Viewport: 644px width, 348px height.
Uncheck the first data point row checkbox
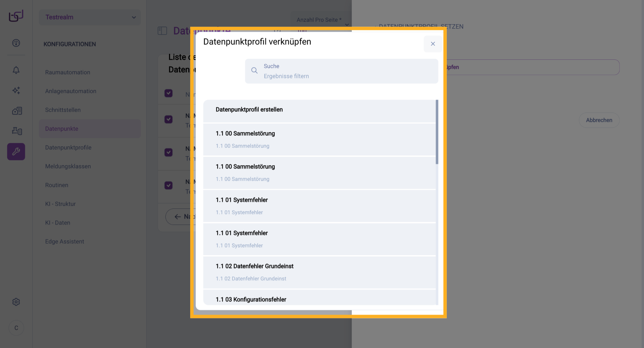[x=168, y=119]
